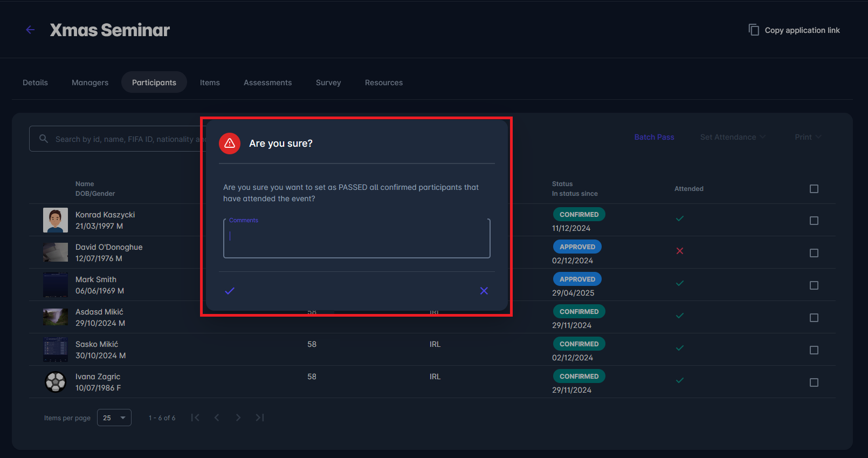868x458 pixels.
Task: Expand the Print dropdown
Action: [x=808, y=137]
